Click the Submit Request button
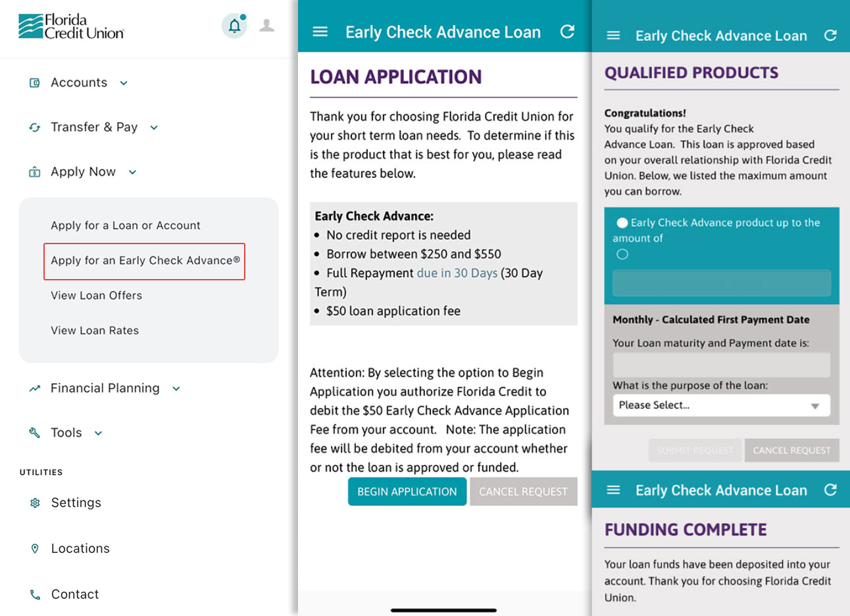850x616 pixels. point(695,450)
